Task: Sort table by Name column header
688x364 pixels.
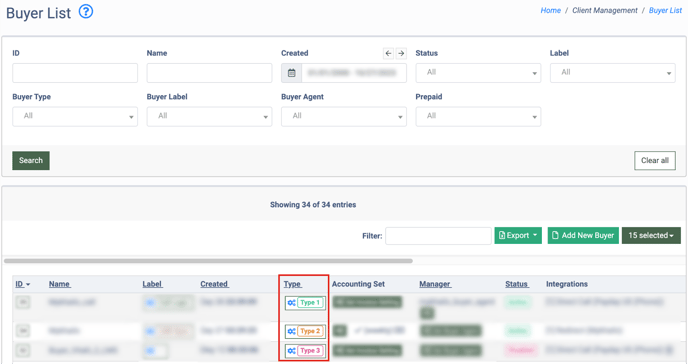Action: coord(60,284)
